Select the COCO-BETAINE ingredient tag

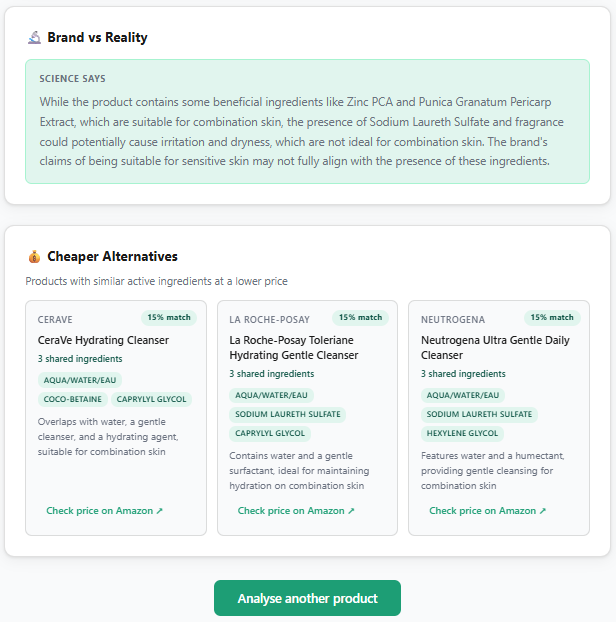point(72,399)
